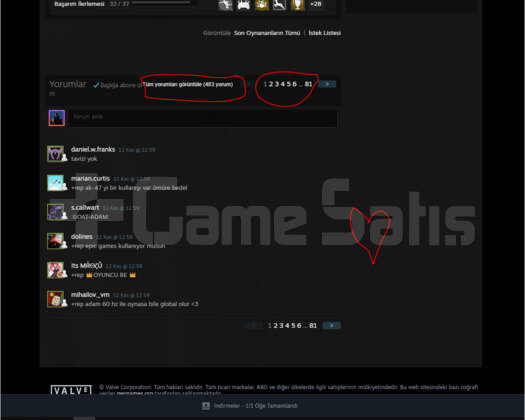
Task: Go to page 3 in pagination above comments
Action: pos(277,84)
